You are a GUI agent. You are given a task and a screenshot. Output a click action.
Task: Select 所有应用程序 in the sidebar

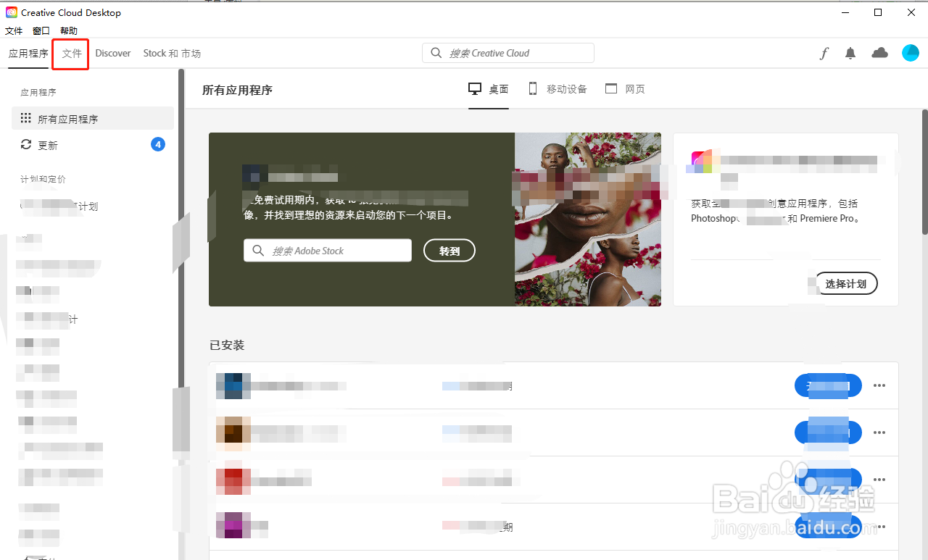[93, 119]
